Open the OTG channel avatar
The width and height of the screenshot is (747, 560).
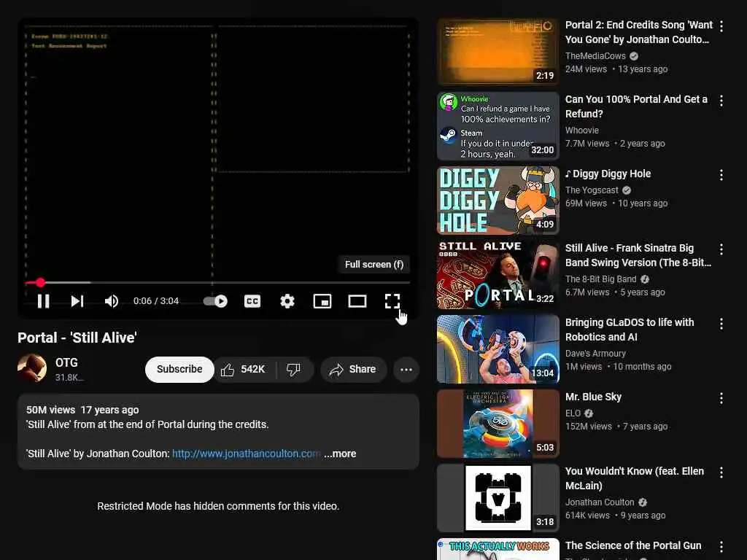(x=32, y=368)
